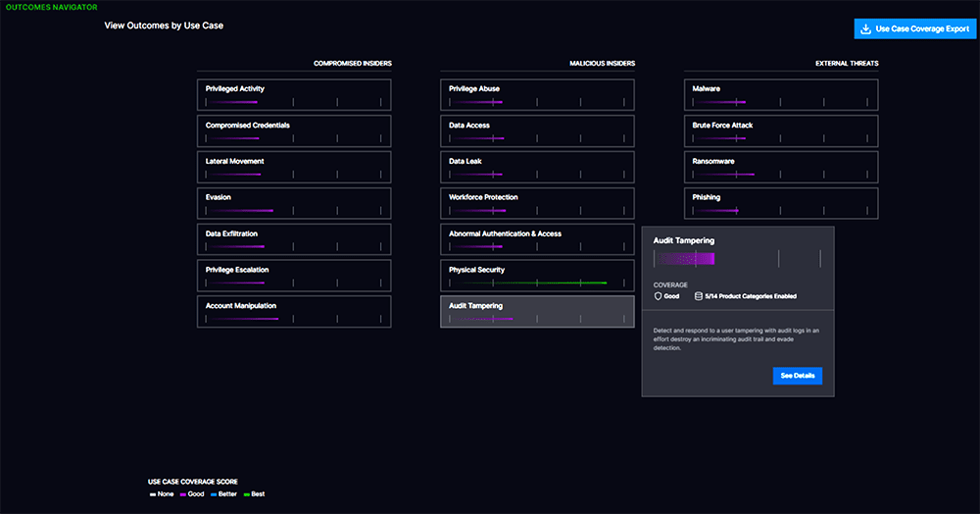Click the Abnormal Authentication & Access card
This screenshot has width=980, height=514.
pyautogui.click(x=537, y=239)
